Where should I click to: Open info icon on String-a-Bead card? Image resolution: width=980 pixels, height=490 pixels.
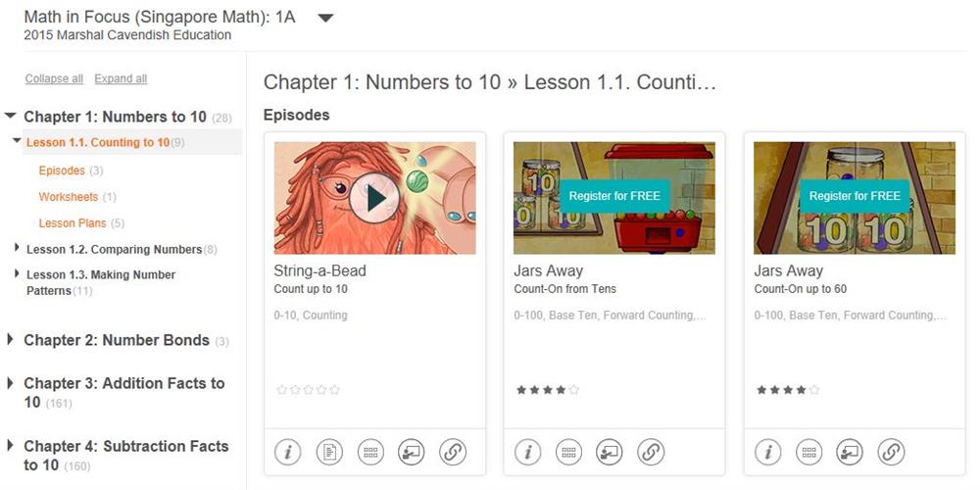[x=287, y=452]
